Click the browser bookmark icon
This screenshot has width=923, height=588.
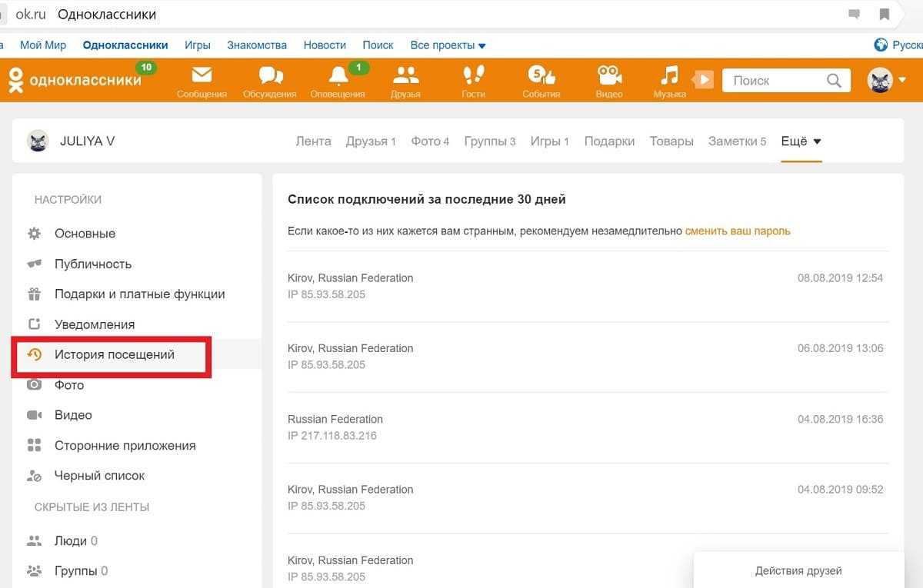point(885,15)
